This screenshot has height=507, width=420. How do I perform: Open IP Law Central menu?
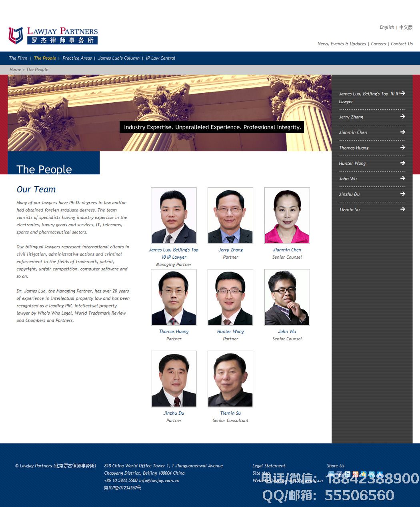[160, 58]
